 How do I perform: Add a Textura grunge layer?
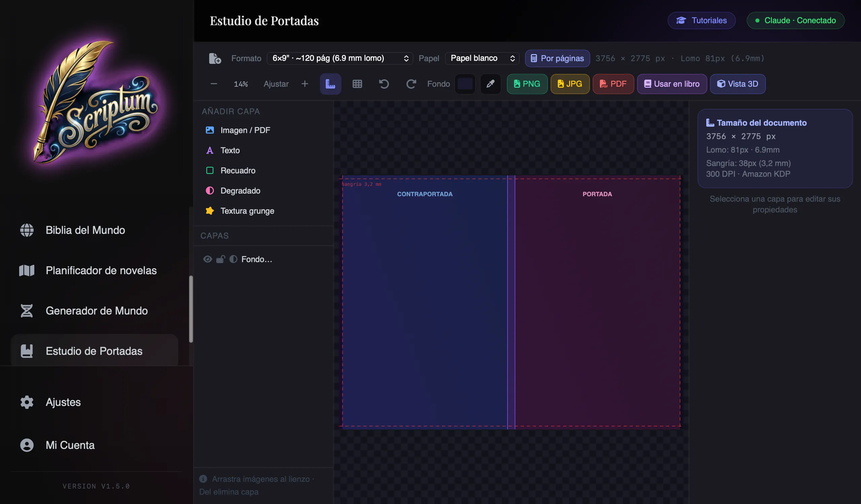tap(263, 211)
